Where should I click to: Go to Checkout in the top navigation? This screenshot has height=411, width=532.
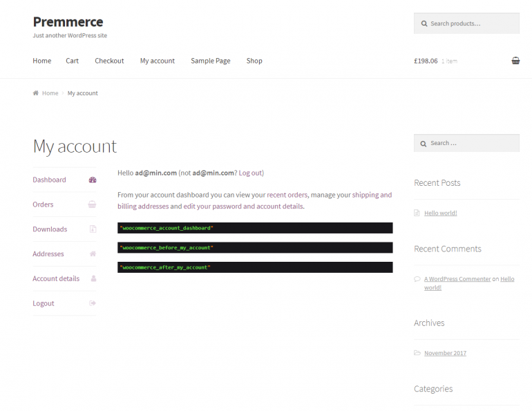coord(109,61)
